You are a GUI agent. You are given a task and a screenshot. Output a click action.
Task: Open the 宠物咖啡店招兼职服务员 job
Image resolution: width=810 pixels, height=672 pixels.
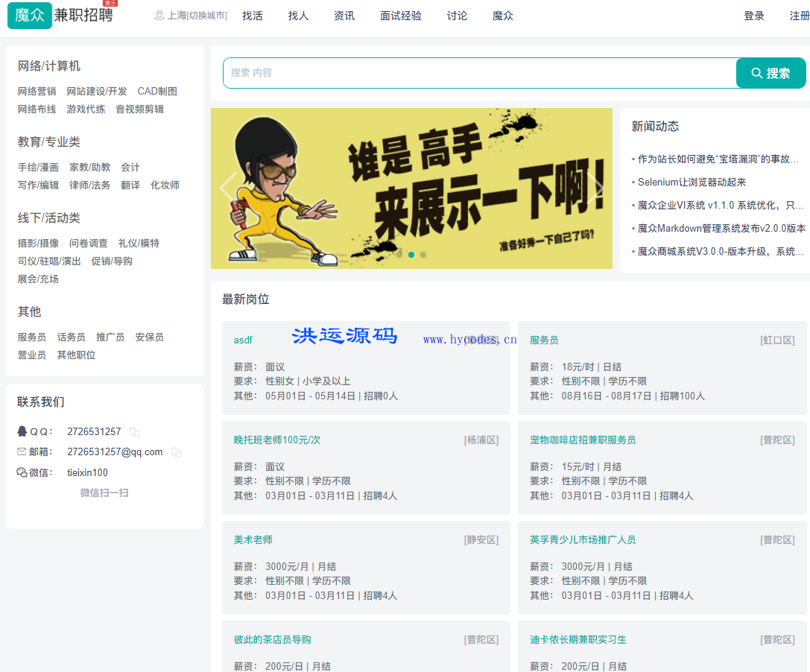pyautogui.click(x=583, y=440)
